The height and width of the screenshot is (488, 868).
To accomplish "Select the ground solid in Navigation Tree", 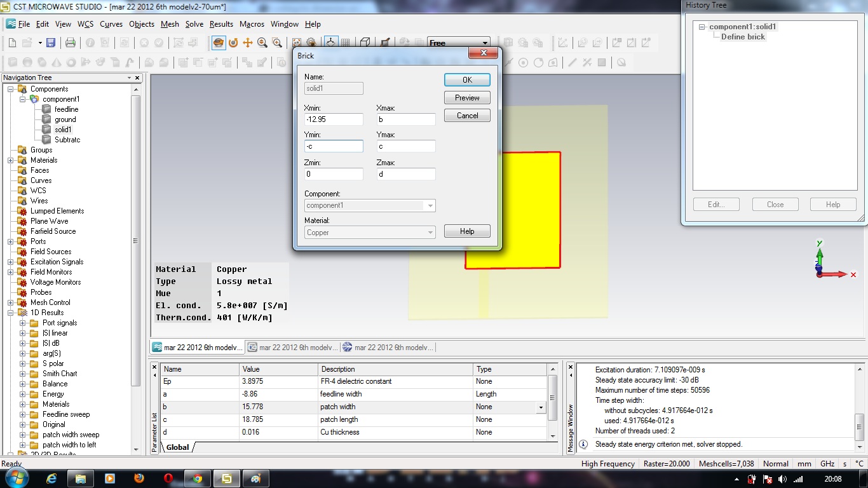I will coord(65,119).
